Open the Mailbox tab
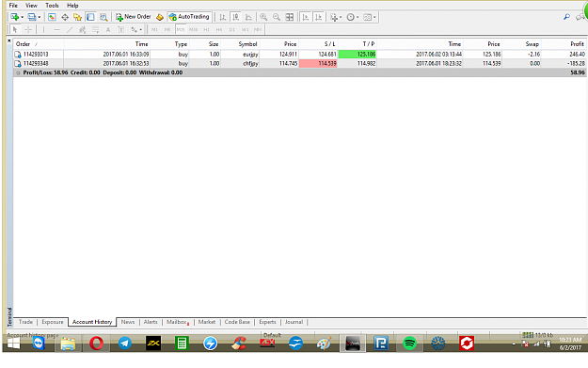Image resolution: width=588 pixels, height=368 pixels. point(177,322)
